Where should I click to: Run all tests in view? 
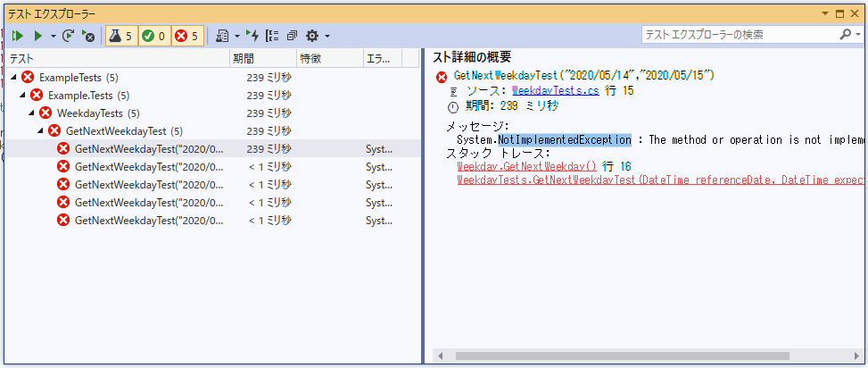[18, 36]
